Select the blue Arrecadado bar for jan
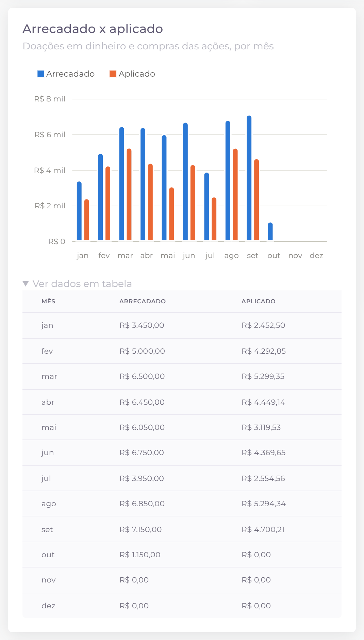The image size is (364, 640). point(79,211)
